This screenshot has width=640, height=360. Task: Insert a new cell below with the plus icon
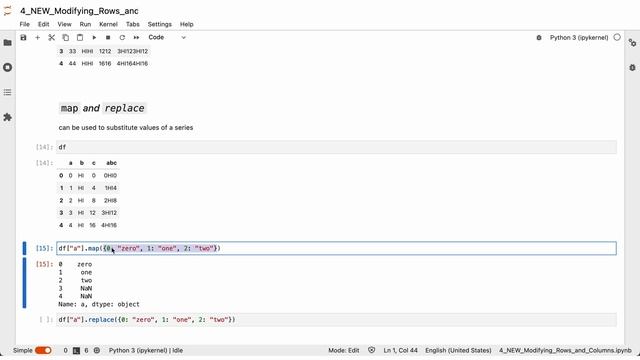coord(38,38)
